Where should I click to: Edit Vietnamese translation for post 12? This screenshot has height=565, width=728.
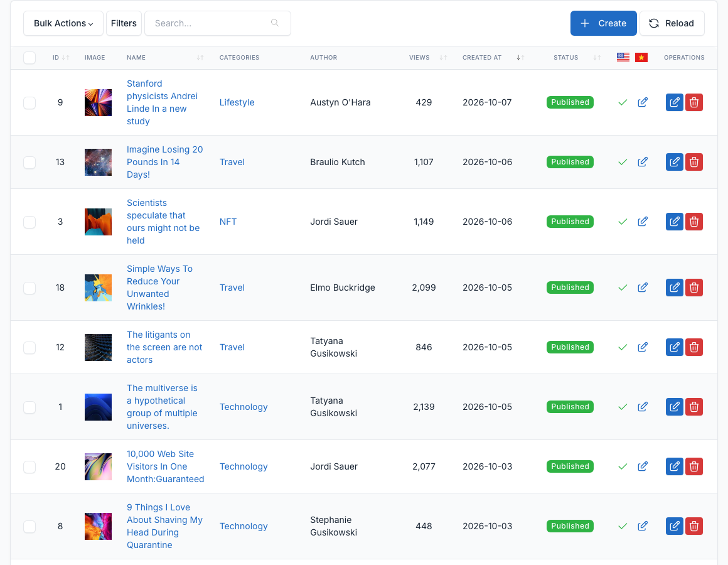click(643, 347)
